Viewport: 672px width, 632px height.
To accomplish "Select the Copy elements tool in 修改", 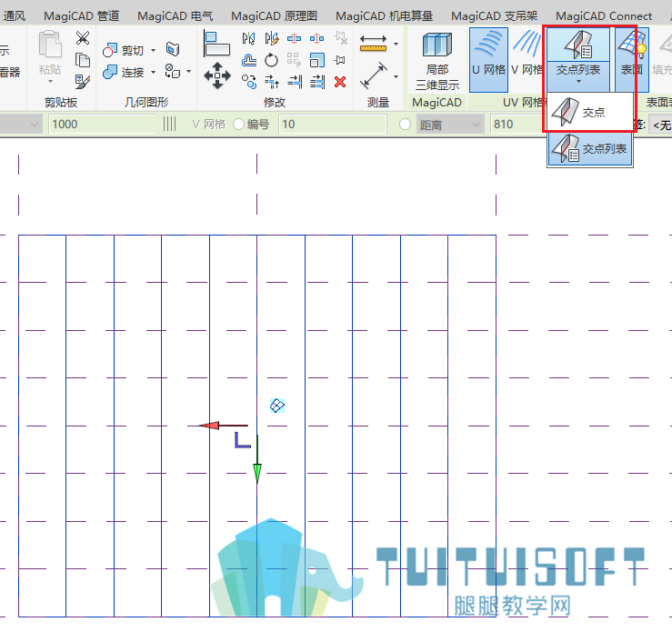I will tap(248, 82).
